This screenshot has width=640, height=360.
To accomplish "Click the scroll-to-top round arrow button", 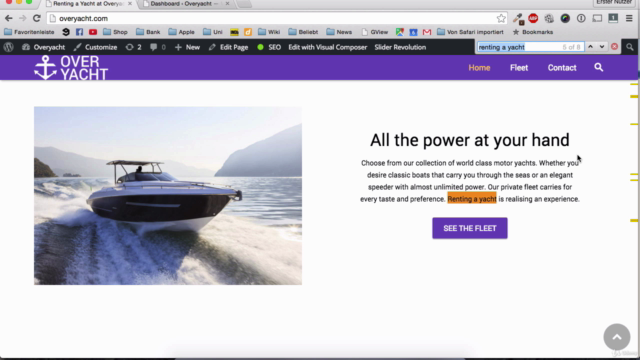I will pos(617,337).
